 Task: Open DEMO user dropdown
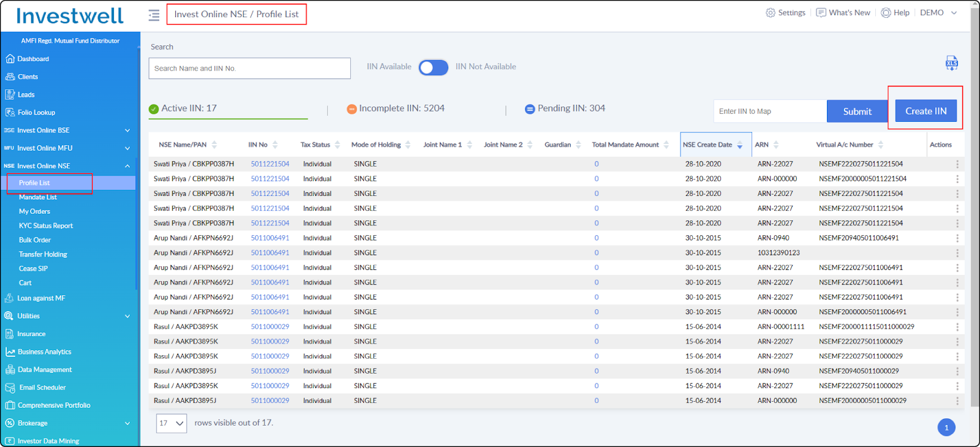click(x=938, y=13)
